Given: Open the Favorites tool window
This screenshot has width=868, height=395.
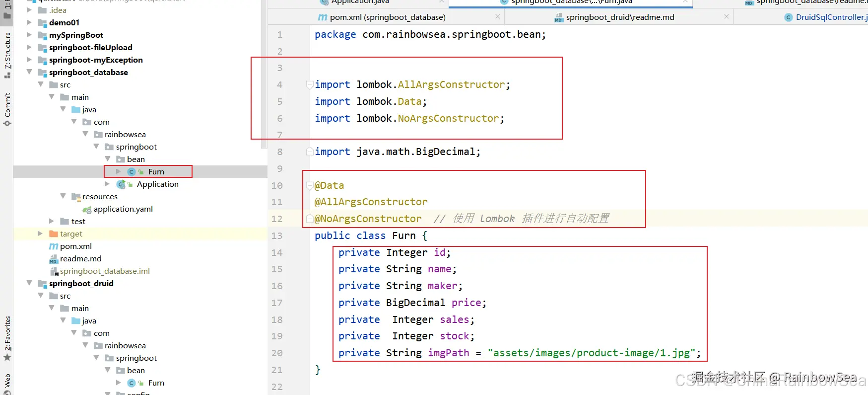Looking at the screenshot, I should 7,338.
